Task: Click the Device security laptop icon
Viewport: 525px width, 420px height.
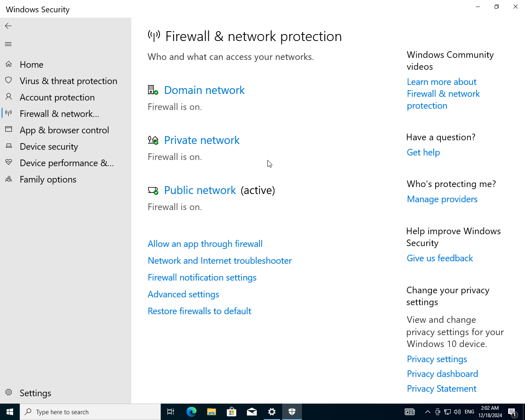Action: pos(9,146)
